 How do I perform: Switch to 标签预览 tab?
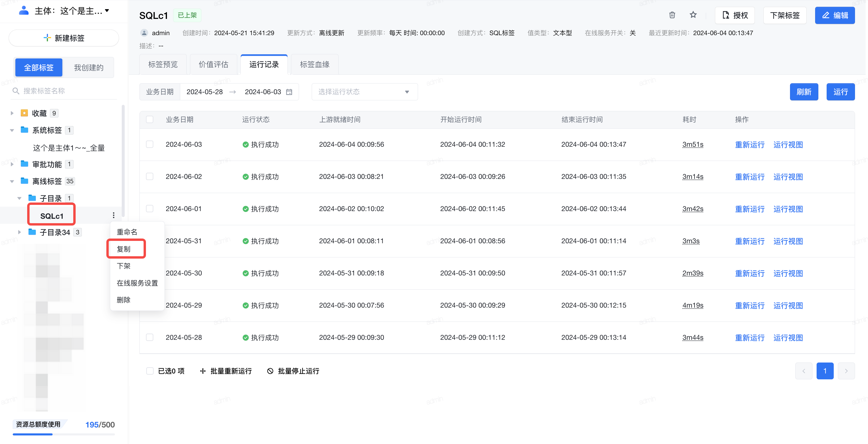pyautogui.click(x=163, y=64)
